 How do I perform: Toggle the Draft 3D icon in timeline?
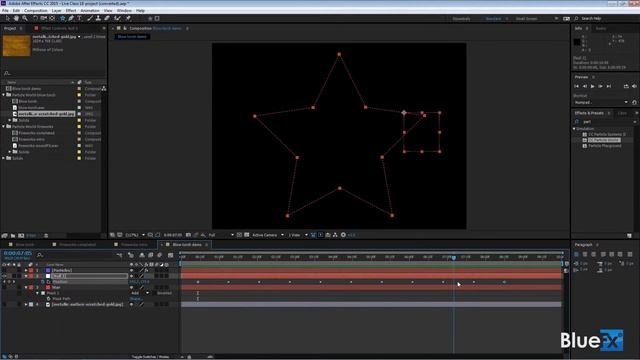click(131, 255)
